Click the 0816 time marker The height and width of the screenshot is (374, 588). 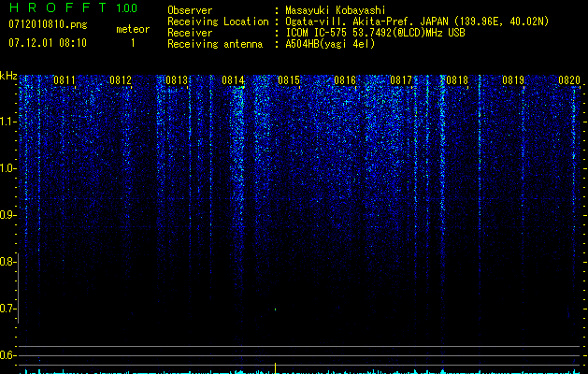point(345,80)
